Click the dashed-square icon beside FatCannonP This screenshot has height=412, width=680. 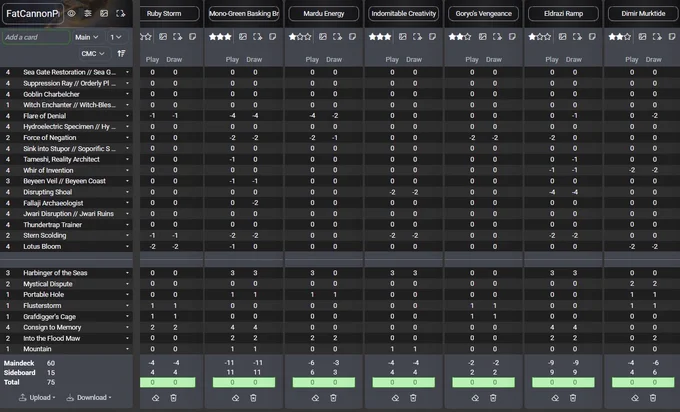point(121,13)
